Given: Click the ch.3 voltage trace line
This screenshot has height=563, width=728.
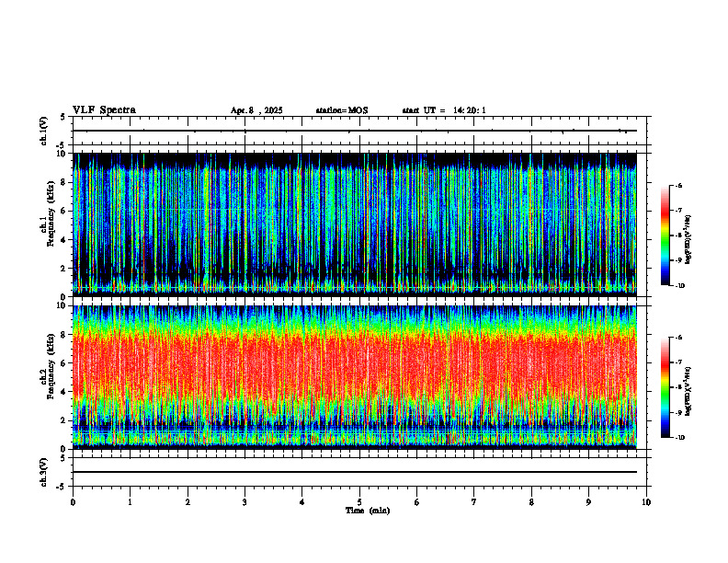Looking at the screenshot, I should (x=355, y=472).
